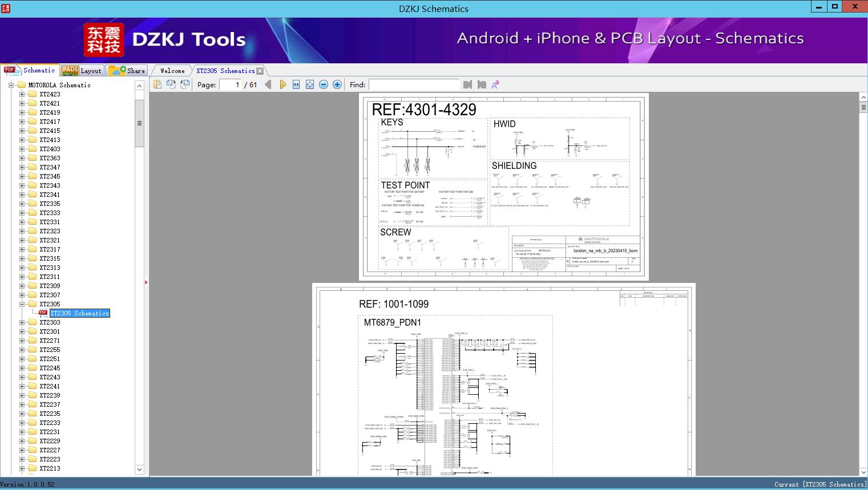Collapse the MOTOROLA Schematic root node
The width and height of the screenshot is (868, 490).
[11, 85]
